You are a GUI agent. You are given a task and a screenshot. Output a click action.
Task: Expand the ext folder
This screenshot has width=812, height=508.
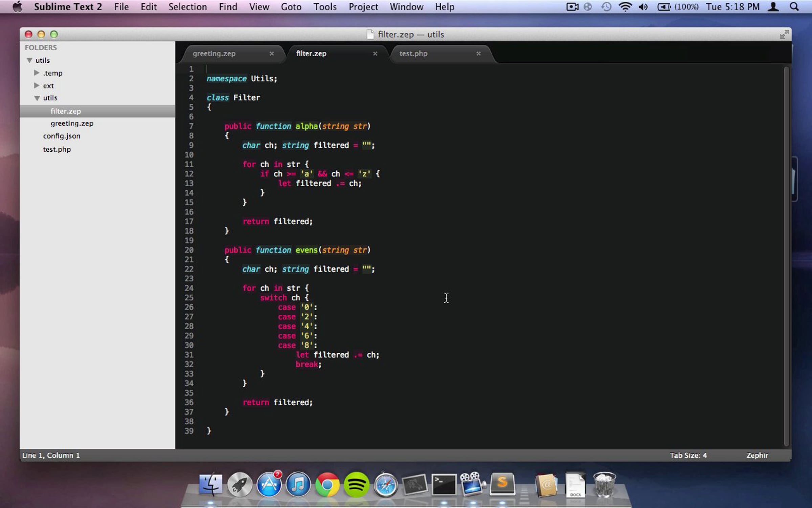tap(37, 85)
